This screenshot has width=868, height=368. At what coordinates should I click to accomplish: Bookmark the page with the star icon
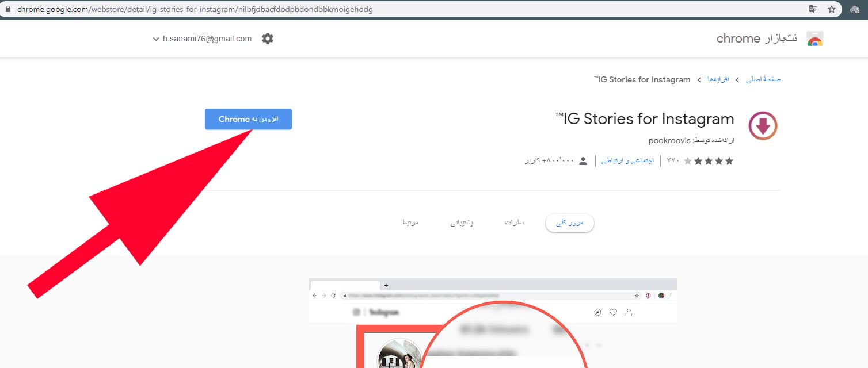(832, 9)
